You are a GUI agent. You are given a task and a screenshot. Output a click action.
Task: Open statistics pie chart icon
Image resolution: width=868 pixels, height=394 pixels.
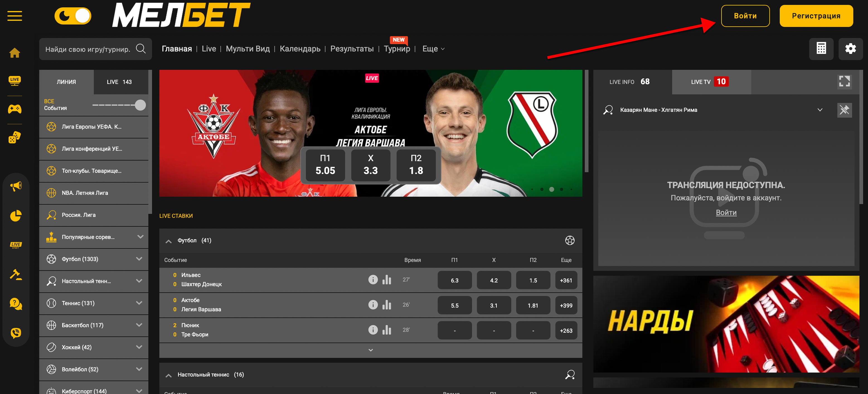click(x=16, y=215)
